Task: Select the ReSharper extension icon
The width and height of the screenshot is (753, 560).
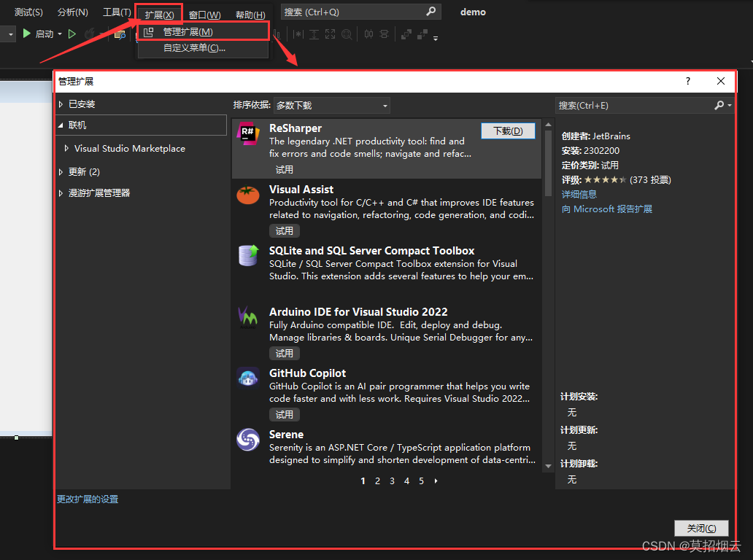Action: pyautogui.click(x=248, y=134)
